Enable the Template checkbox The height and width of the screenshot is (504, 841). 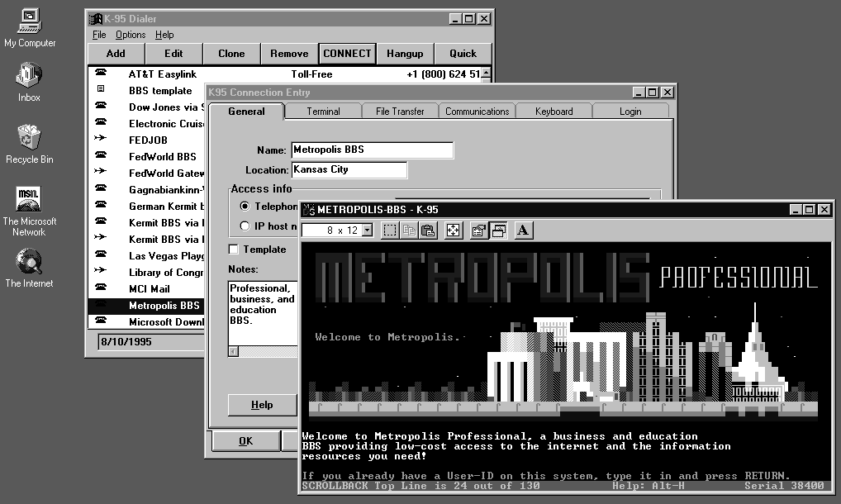234,250
